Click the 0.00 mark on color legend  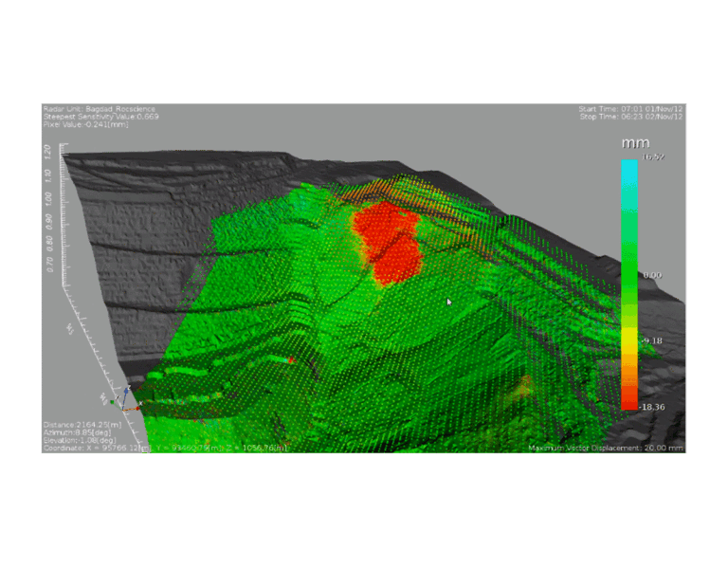pyautogui.click(x=651, y=275)
